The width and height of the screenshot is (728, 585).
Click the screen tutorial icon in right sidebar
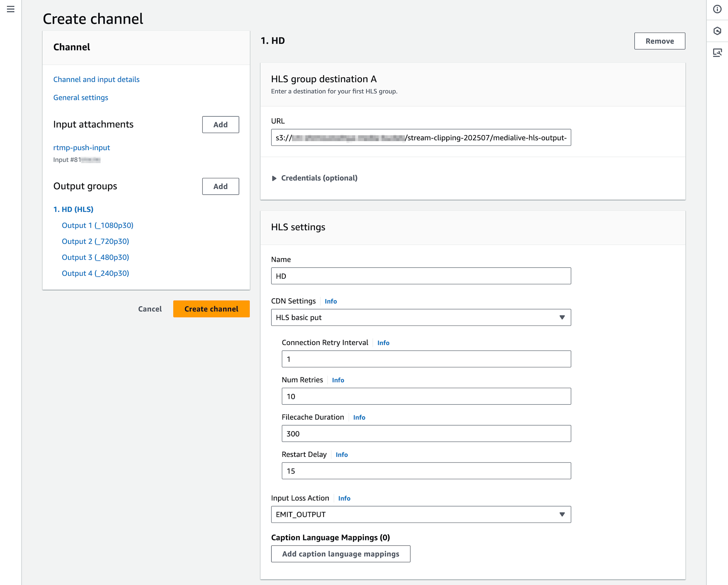(717, 53)
